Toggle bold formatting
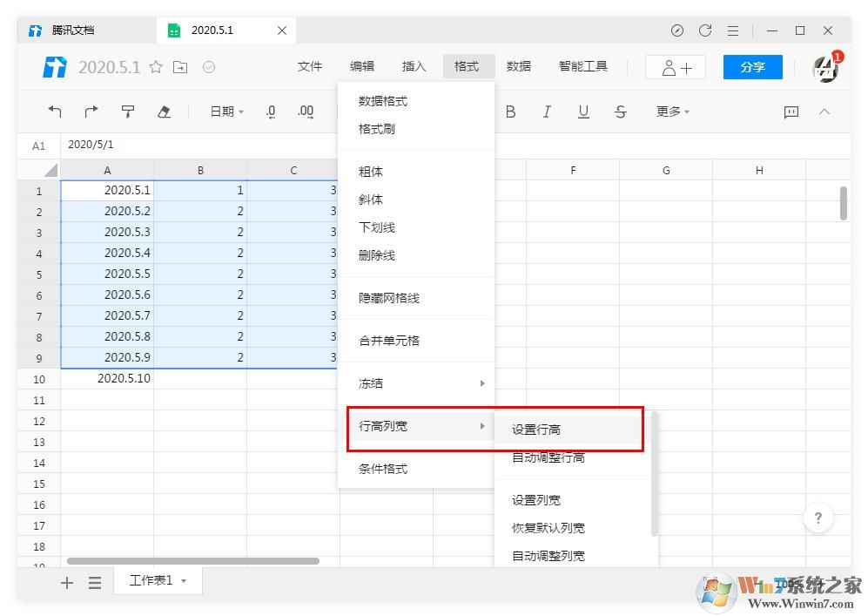Viewport: 868px width, 616px height. pos(511,112)
